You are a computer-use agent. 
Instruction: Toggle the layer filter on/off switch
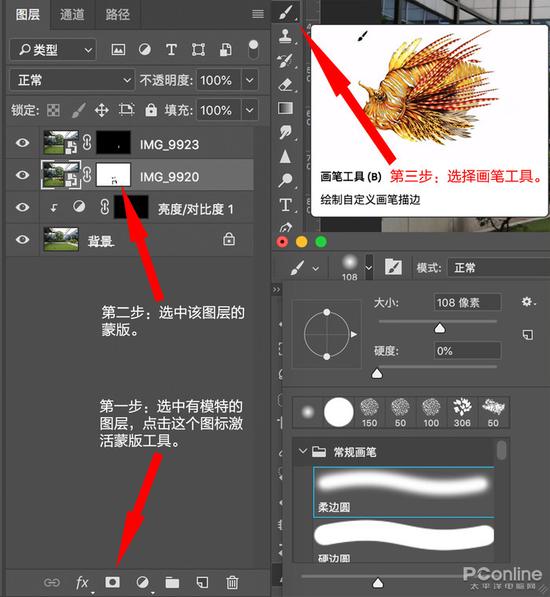pos(253,49)
